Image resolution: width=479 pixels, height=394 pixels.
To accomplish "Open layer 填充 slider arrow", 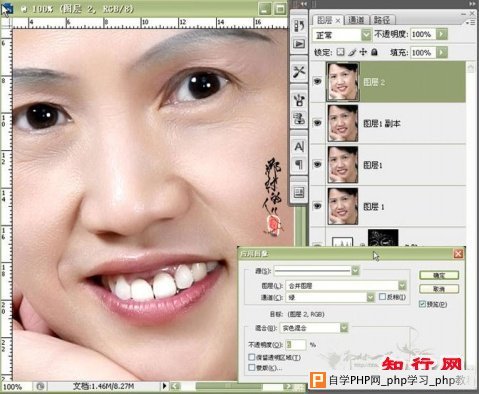I will [442, 52].
